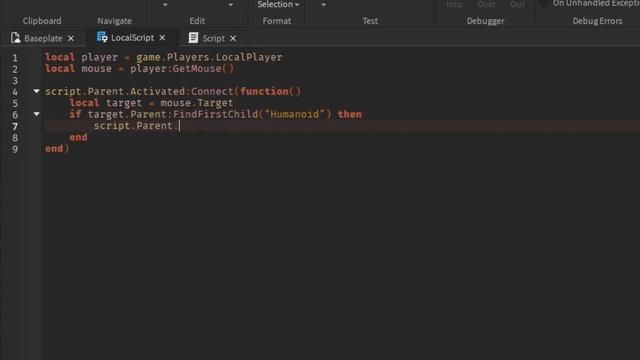Click the 'end)' on line 9
This screenshot has width=640, height=360.
coord(57,149)
